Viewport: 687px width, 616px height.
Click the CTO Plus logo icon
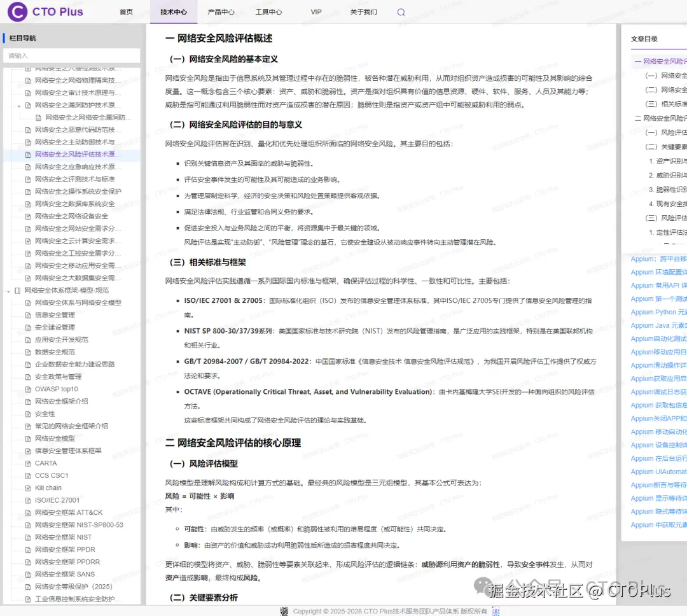[18, 12]
